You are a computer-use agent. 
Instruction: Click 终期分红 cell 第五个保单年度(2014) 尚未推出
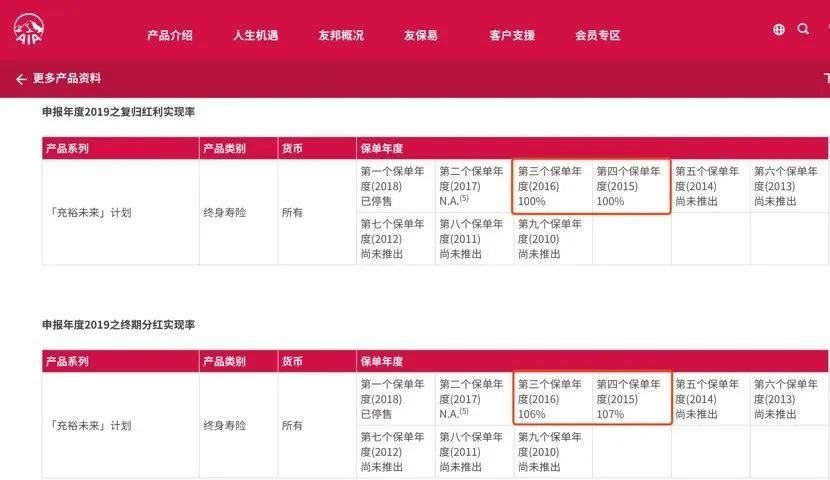tap(711, 399)
